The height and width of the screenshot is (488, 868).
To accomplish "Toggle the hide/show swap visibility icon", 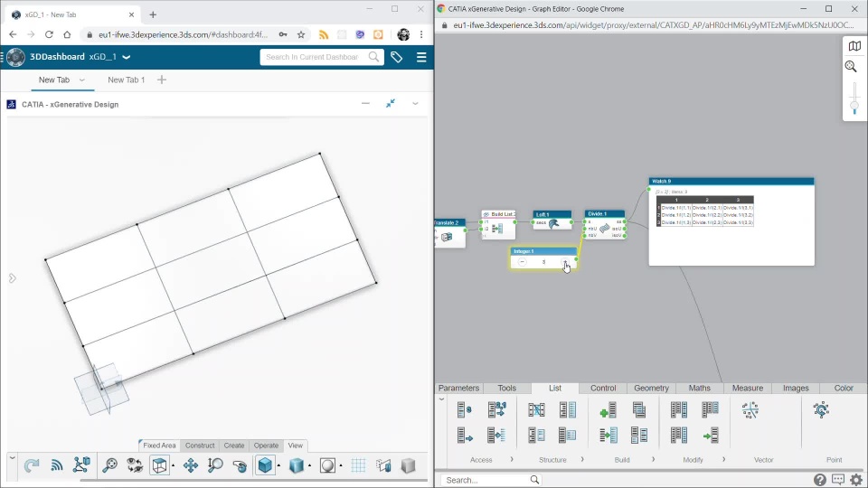I will 135,466.
